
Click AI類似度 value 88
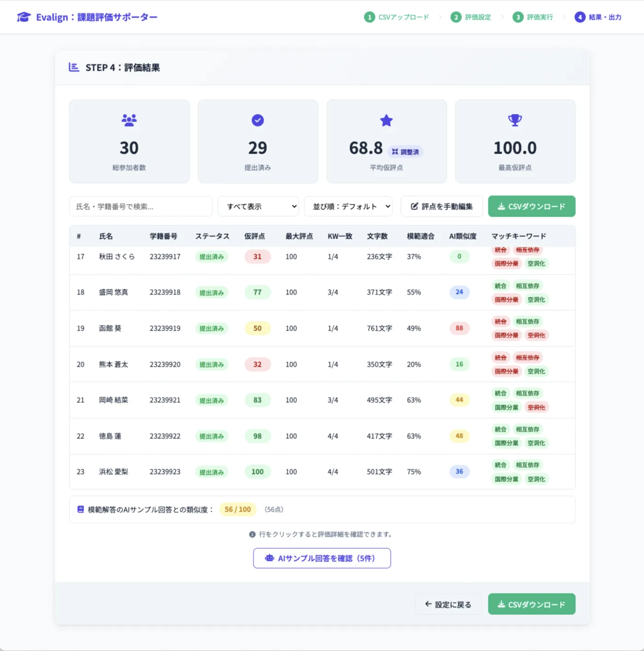pos(460,328)
